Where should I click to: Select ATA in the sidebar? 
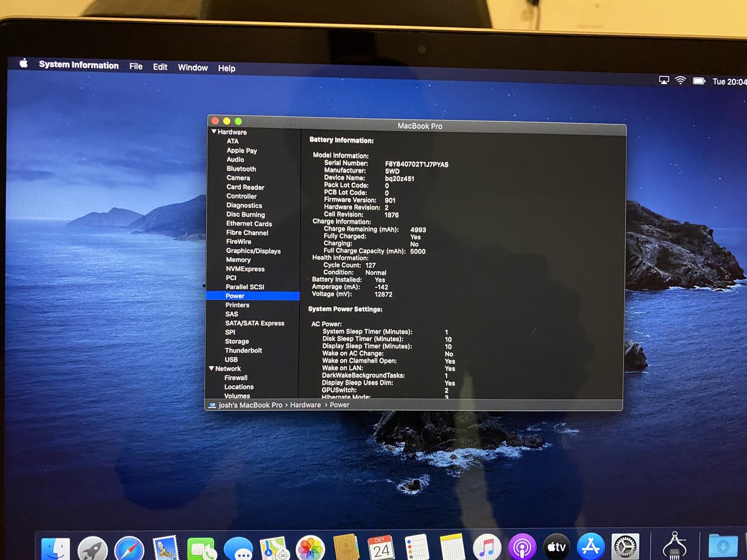click(232, 141)
